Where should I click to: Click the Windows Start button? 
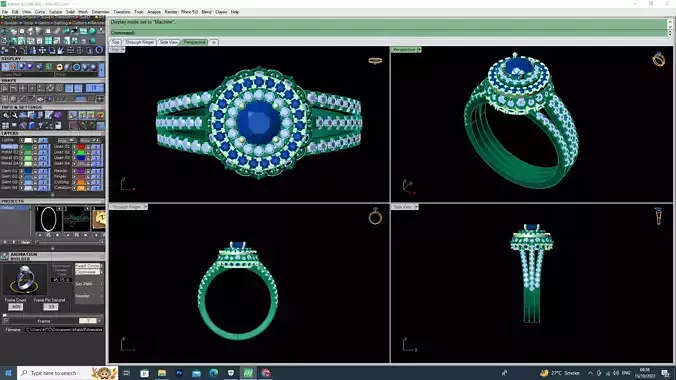tap(8, 373)
